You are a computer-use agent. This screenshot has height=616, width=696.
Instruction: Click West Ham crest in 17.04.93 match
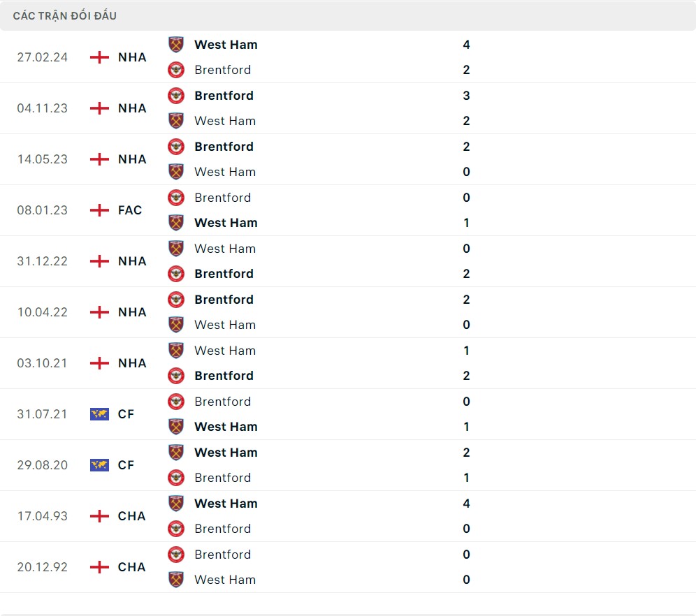pyautogui.click(x=176, y=504)
